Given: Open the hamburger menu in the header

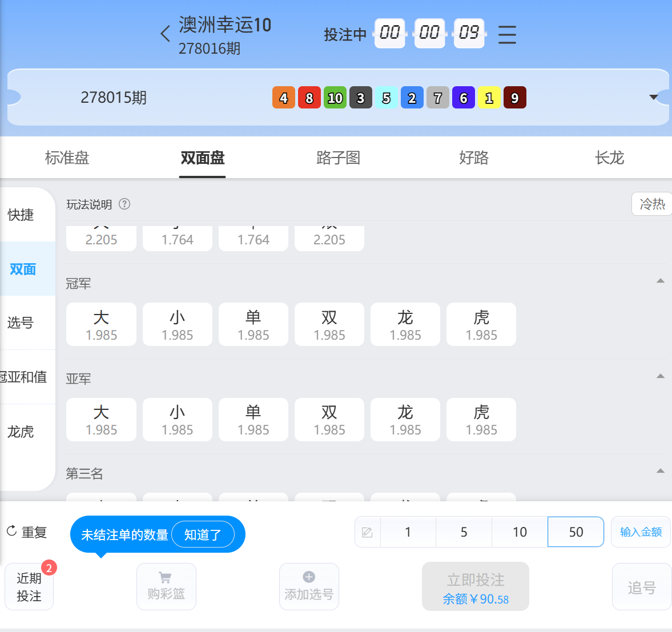Looking at the screenshot, I should tap(507, 34).
